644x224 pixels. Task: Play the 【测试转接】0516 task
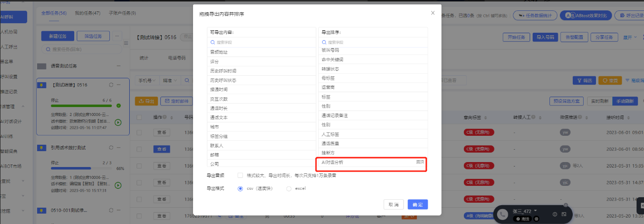click(x=118, y=122)
